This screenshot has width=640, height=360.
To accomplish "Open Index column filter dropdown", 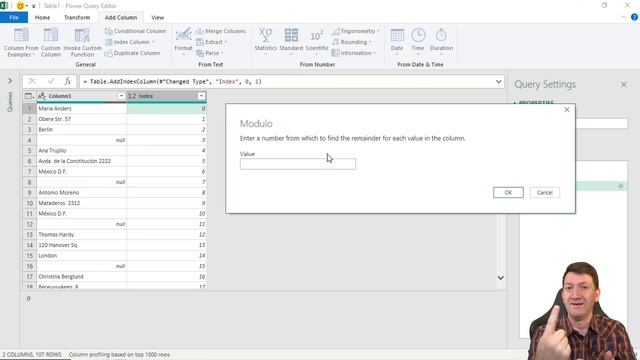I will point(201,96).
